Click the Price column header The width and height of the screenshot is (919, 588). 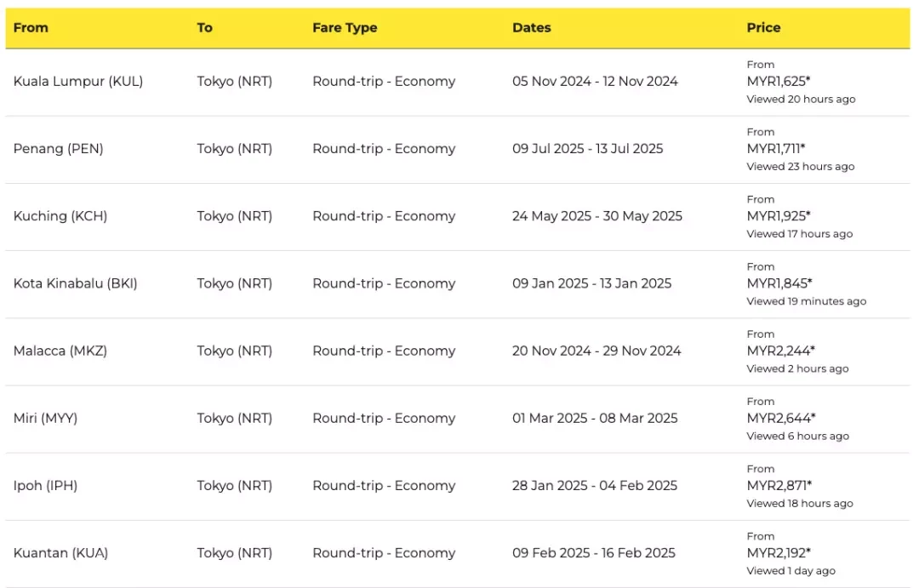point(763,27)
